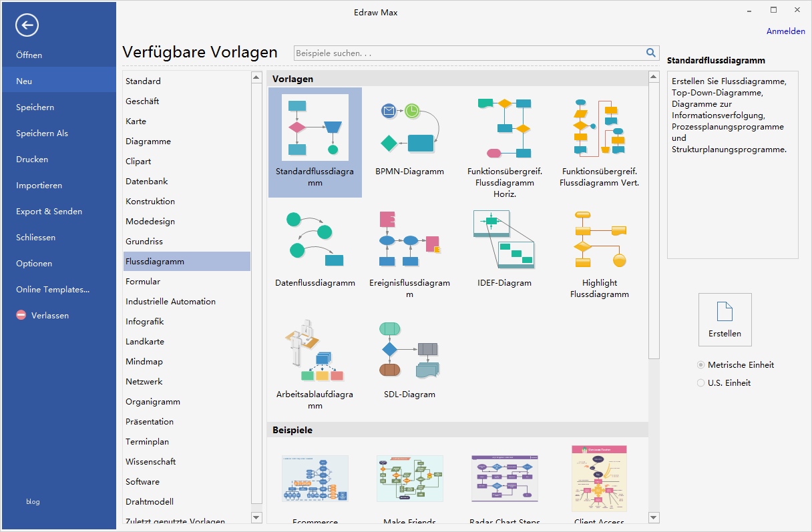
Task: Open the BPMN-Diagramm template
Action: 409,127
